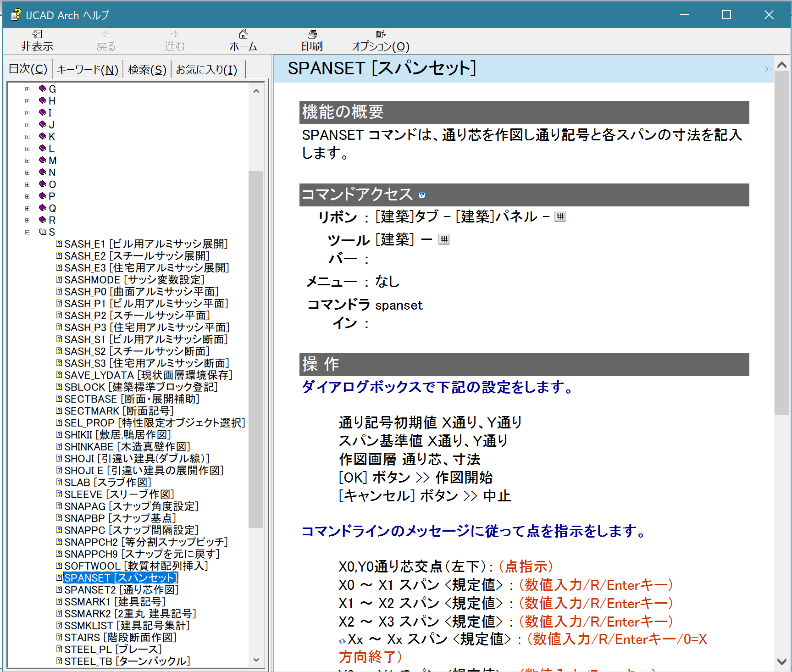Switch to the 目次(C) contents tab
The height and width of the screenshot is (672, 792).
[28, 69]
